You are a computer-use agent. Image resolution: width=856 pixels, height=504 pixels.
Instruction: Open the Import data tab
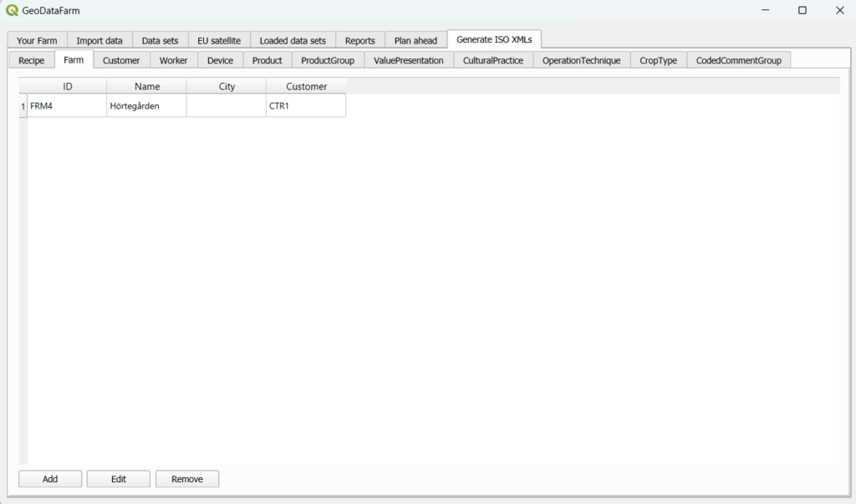(x=99, y=40)
